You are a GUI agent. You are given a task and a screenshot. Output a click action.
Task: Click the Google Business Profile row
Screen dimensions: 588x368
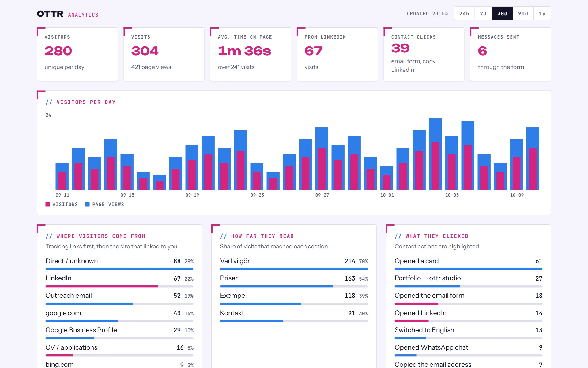[x=119, y=333]
